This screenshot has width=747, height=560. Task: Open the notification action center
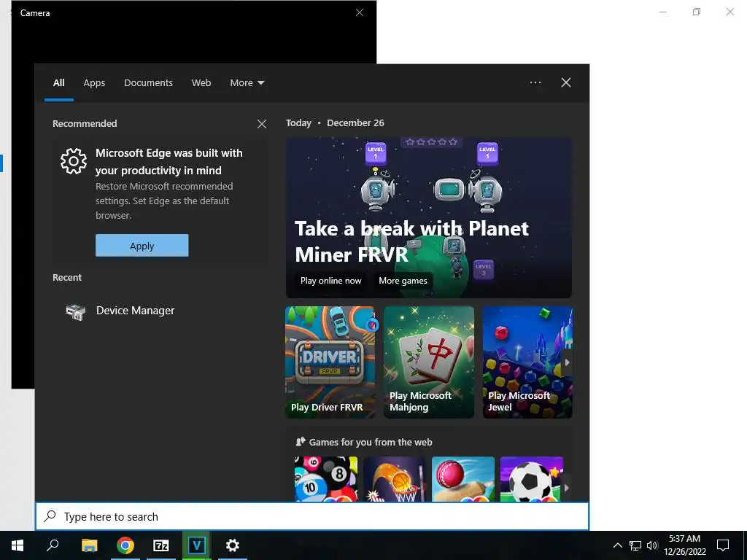pos(723,545)
